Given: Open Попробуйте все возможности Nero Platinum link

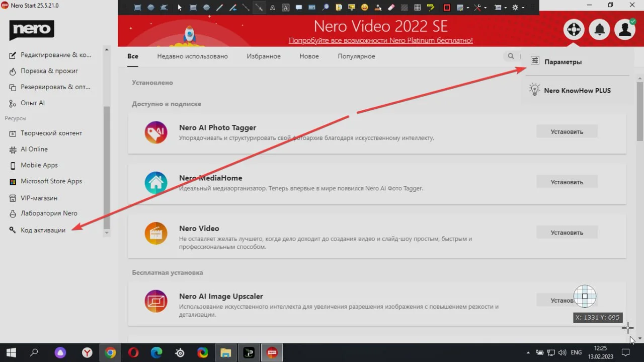Looking at the screenshot, I should coord(381,40).
